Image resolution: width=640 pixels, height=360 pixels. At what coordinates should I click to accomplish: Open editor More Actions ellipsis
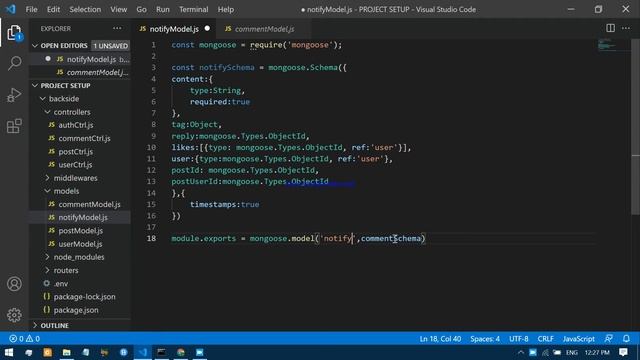coord(626,28)
